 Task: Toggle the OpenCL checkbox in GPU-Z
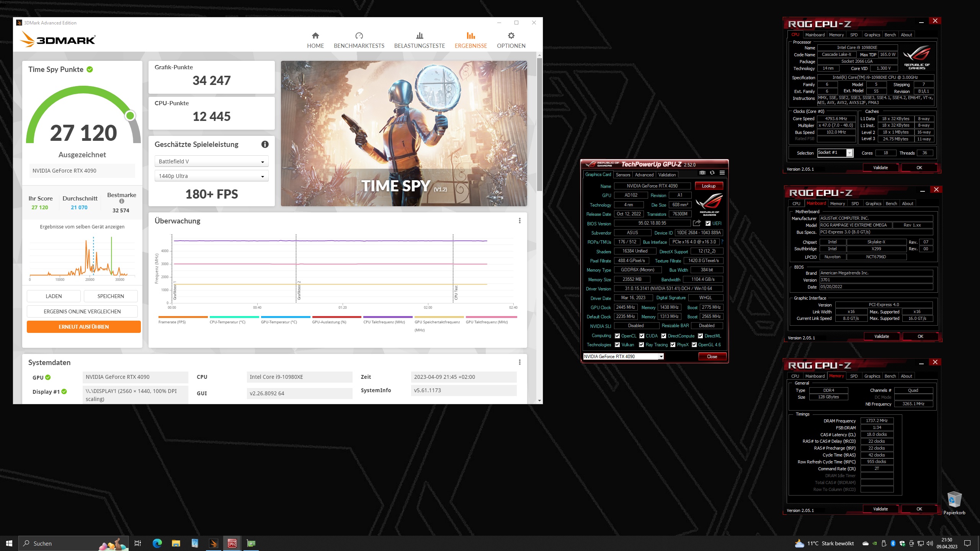pyautogui.click(x=617, y=336)
